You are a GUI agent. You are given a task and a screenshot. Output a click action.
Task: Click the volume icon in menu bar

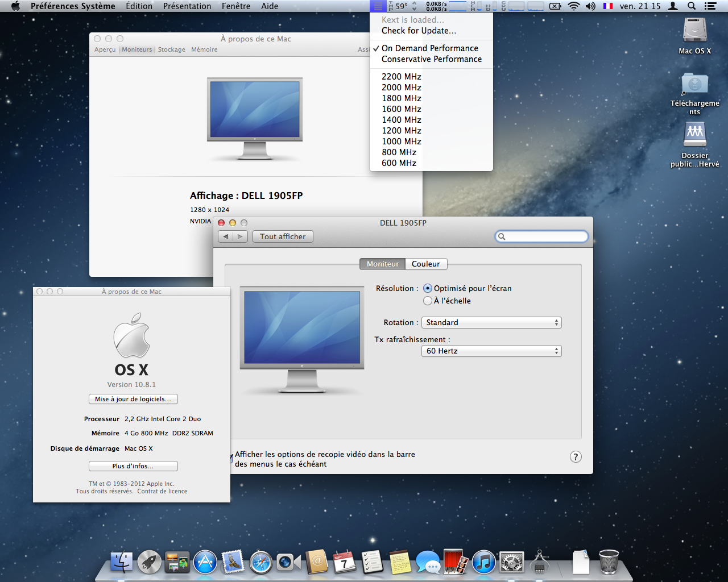tap(590, 6)
